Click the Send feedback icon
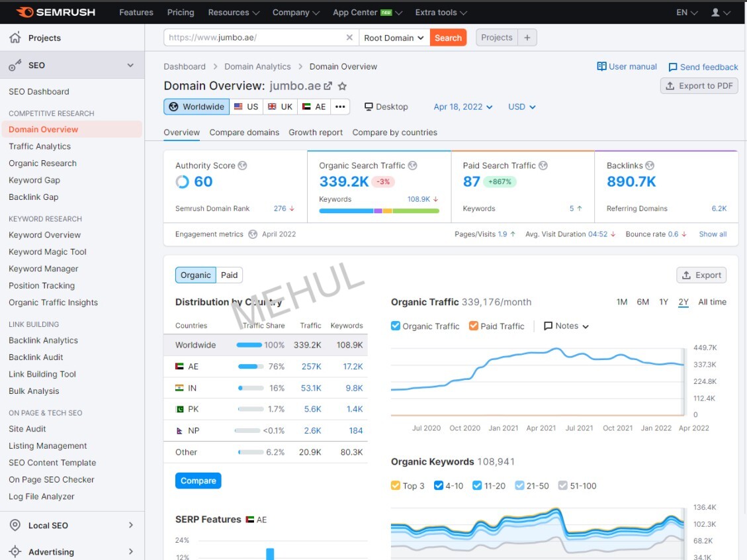747x560 pixels. pyautogui.click(x=673, y=66)
